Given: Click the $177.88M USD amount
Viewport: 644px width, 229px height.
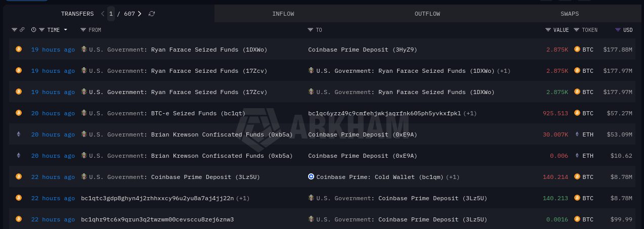Looking at the screenshot, I should point(618,50).
